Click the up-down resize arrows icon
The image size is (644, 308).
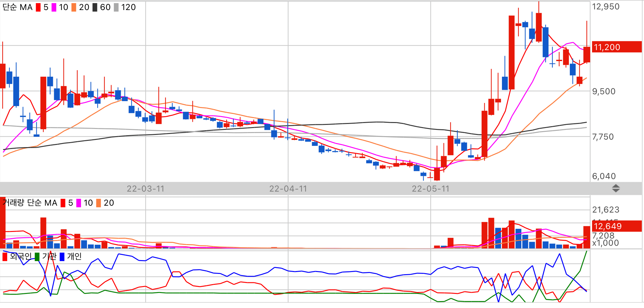tap(616, 188)
